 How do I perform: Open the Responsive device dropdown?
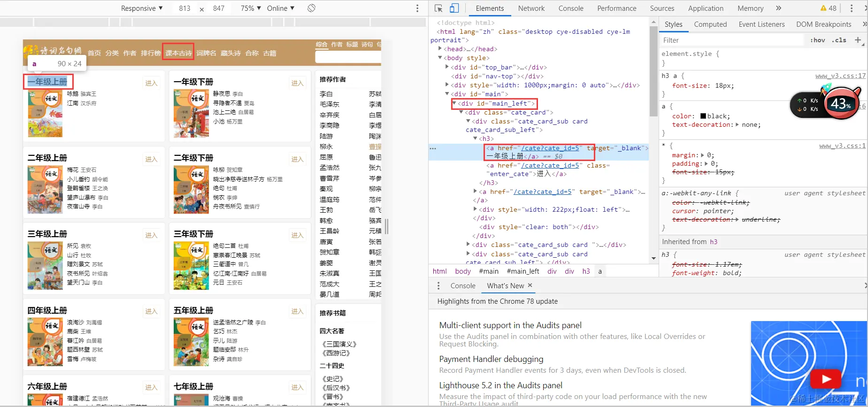pyautogui.click(x=142, y=8)
